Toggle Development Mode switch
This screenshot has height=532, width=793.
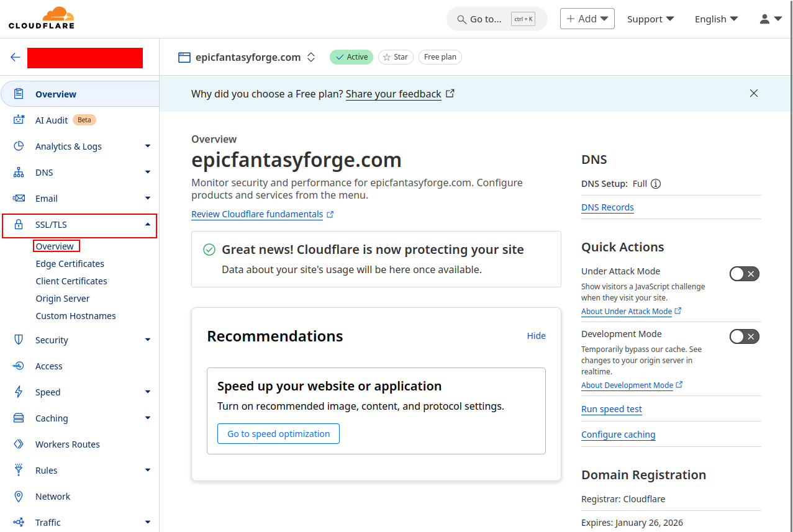tap(744, 336)
